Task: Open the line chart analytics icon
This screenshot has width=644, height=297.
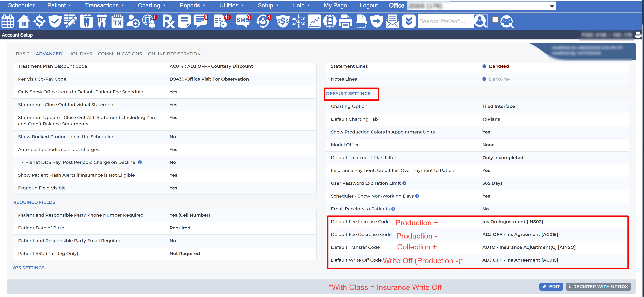Action: 314,21
